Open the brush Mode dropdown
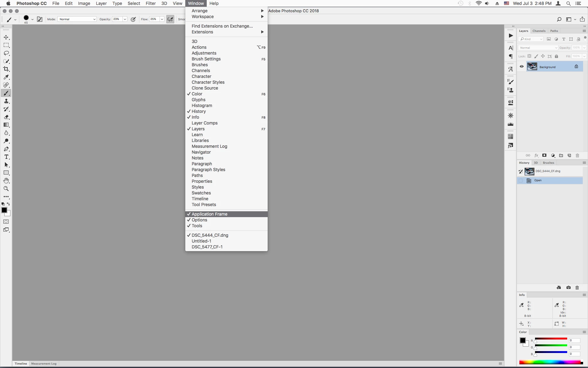Screen dimensions: 588x368 click(77, 19)
